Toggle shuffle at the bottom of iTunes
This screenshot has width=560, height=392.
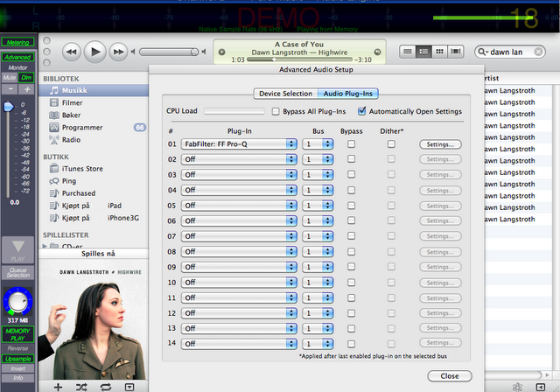pyautogui.click(x=81, y=387)
